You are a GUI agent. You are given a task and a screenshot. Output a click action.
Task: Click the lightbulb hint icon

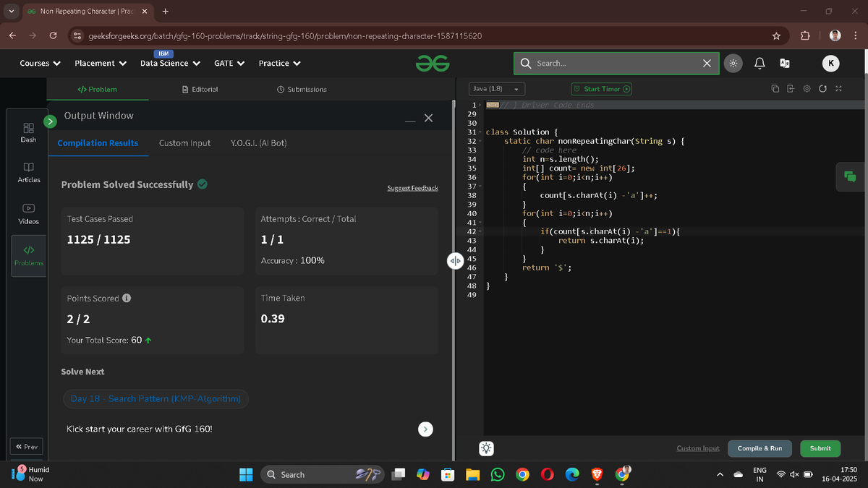[486, 448]
